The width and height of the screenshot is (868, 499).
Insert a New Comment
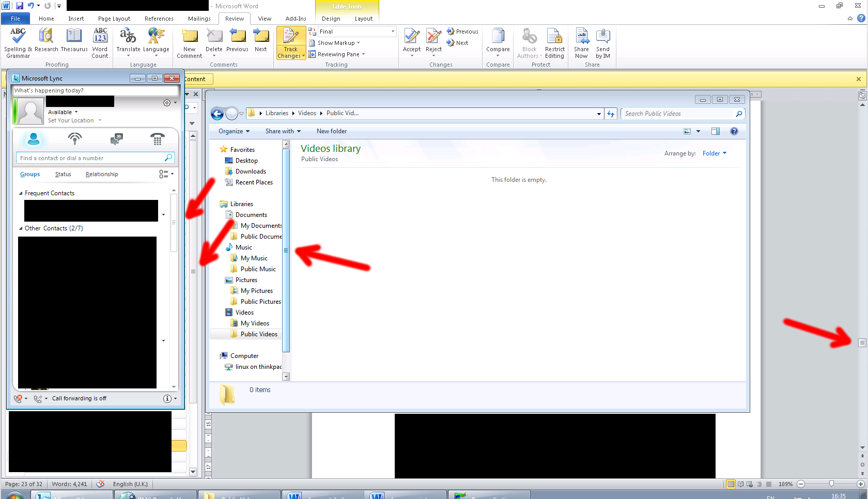point(190,37)
